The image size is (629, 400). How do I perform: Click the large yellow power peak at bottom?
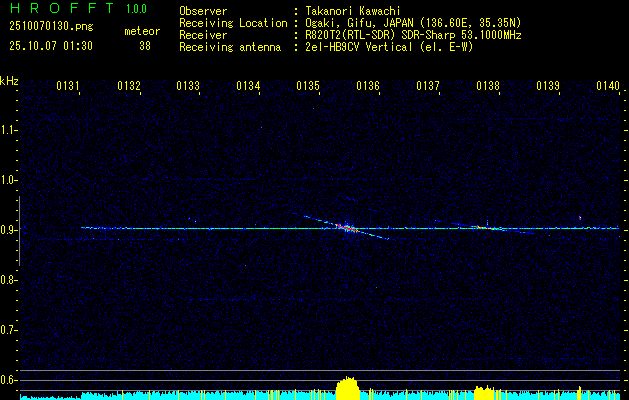(x=347, y=388)
